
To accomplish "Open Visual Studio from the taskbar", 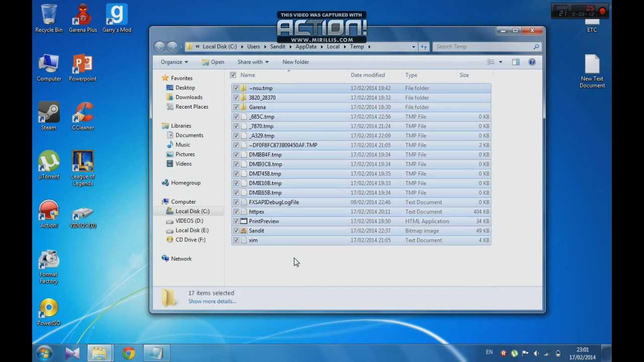I will pyautogui.click(x=72, y=353).
